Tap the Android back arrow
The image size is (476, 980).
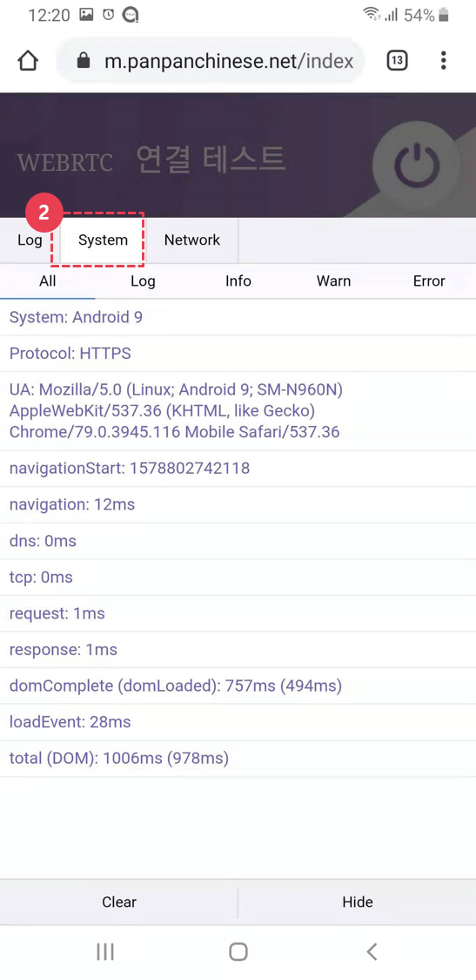372,952
